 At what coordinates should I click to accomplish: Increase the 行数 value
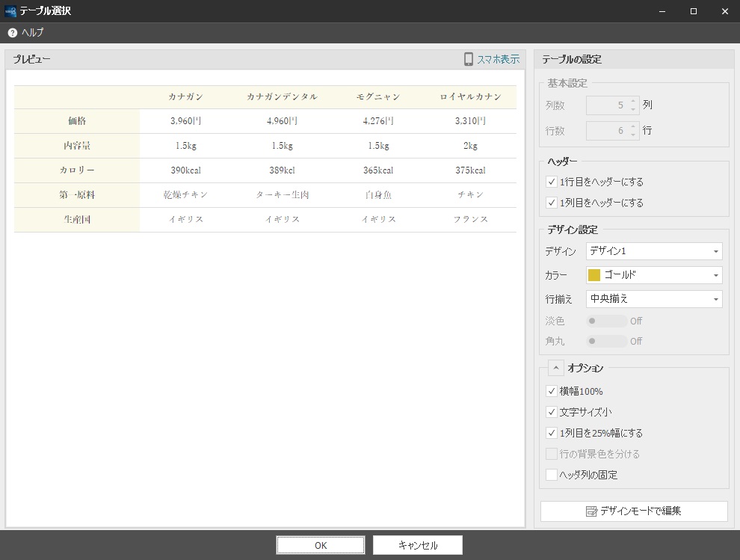(633, 126)
